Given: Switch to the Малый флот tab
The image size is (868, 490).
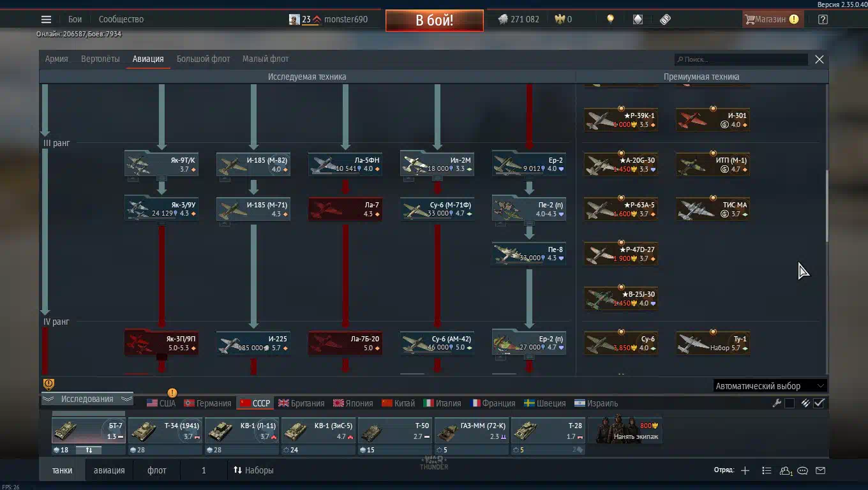Looking at the screenshot, I should (266, 59).
